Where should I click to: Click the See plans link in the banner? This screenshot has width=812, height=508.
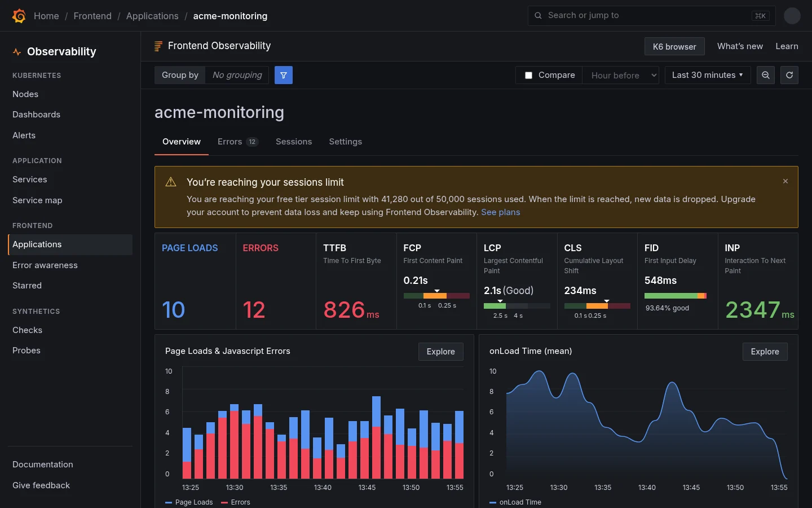click(501, 212)
